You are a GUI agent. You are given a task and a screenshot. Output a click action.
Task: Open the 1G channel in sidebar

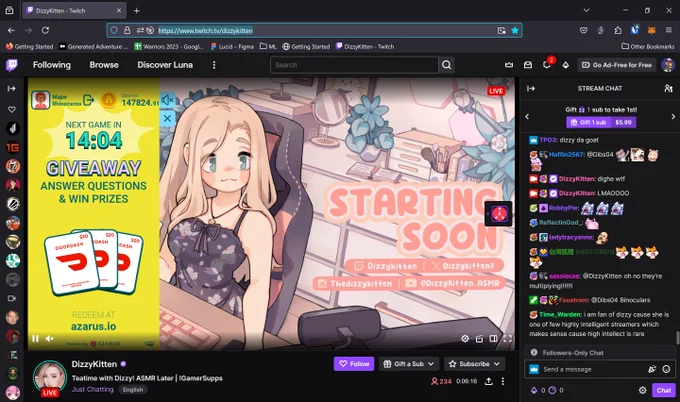[13, 147]
